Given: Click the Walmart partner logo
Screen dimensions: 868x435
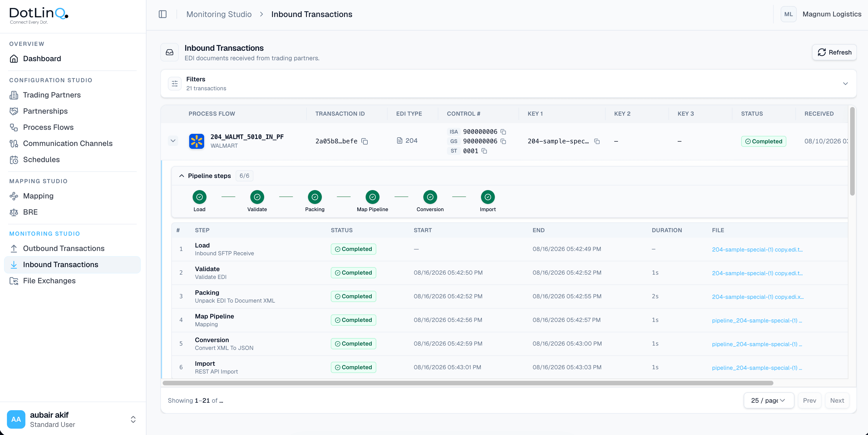Looking at the screenshot, I should (196, 141).
